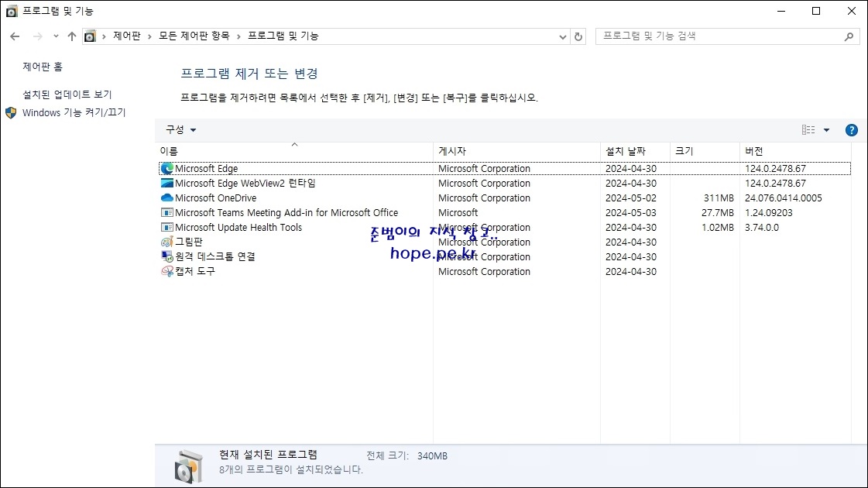This screenshot has height=488, width=868.
Task: Click the 311MB size value
Action: (x=719, y=198)
